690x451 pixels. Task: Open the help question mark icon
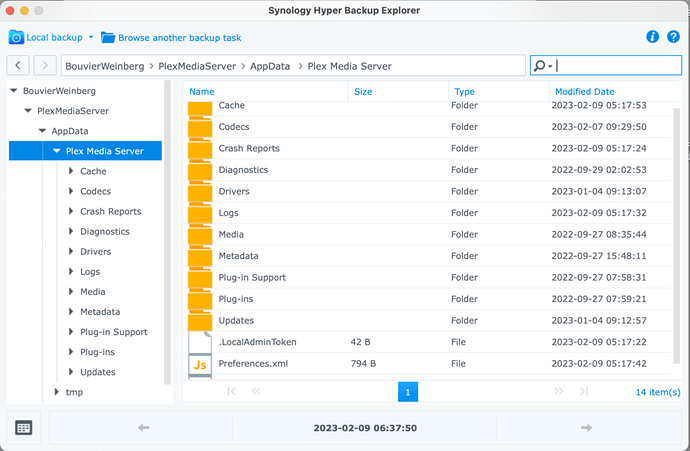click(x=673, y=37)
